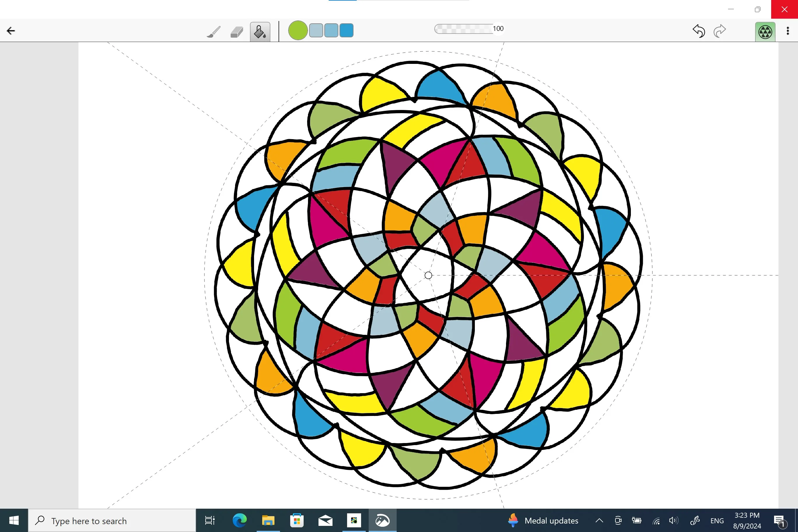Show hidden system tray icons
The height and width of the screenshot is (532, 798).
pyautogui.click(x=599, y=520)
